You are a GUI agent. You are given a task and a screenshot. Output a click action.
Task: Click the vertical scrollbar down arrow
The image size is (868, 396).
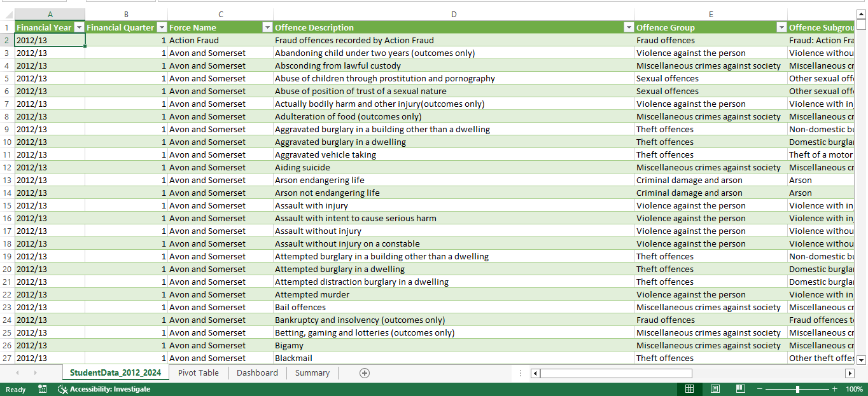tap(861, 359)
